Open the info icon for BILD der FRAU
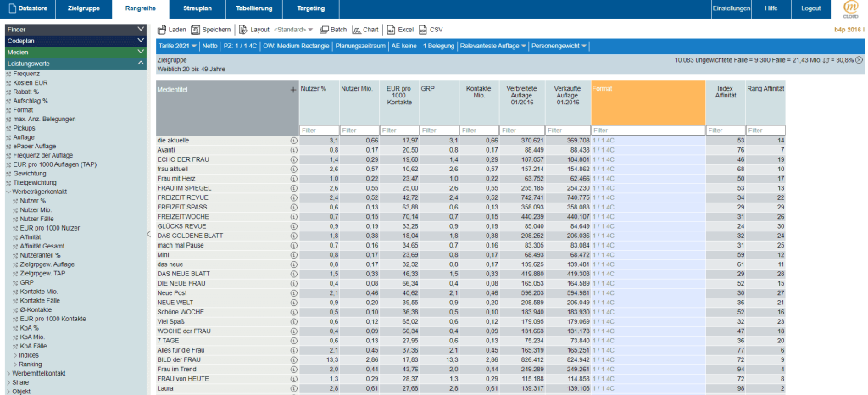This screenshot has height=395, width=868. coord(293,360)
